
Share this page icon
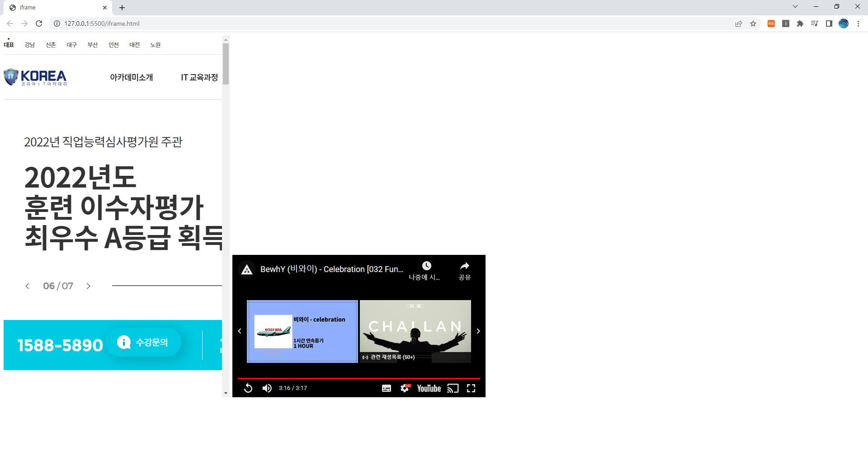(739, 23)
